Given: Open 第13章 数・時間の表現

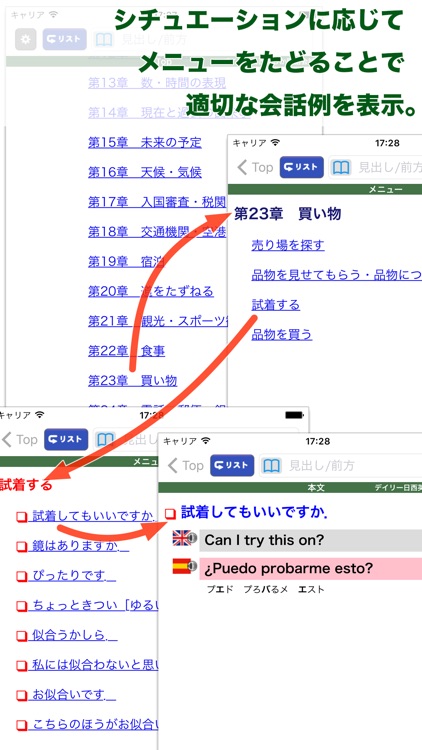Looking at the screenshot, I should (x=157, y=83).
